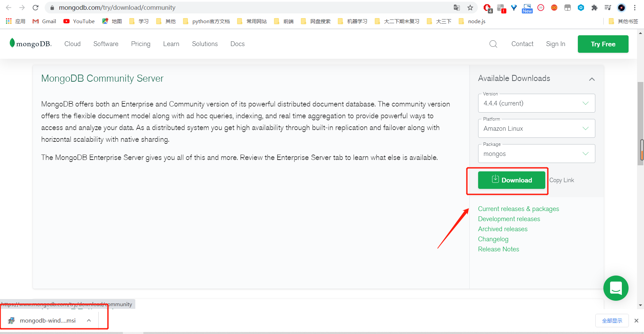The image size is (644, 334).
Task: Open the 网盘搜索 bookmark folder
Action: (x=316, y=21)
